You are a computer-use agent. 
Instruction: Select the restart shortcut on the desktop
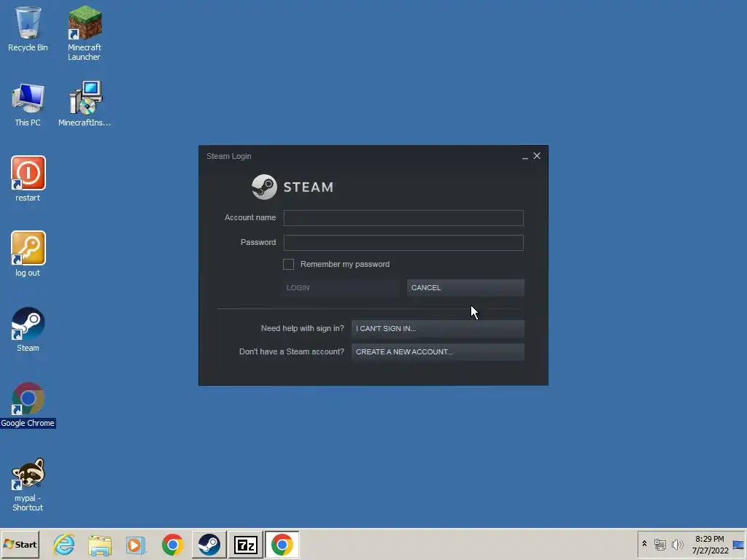pyautogui.click(x=28, y=179)
